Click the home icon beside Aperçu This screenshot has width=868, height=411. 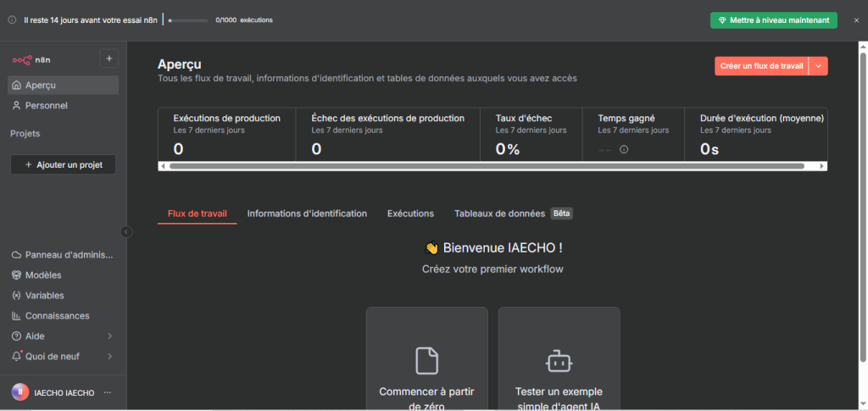[x=17, y=86]
